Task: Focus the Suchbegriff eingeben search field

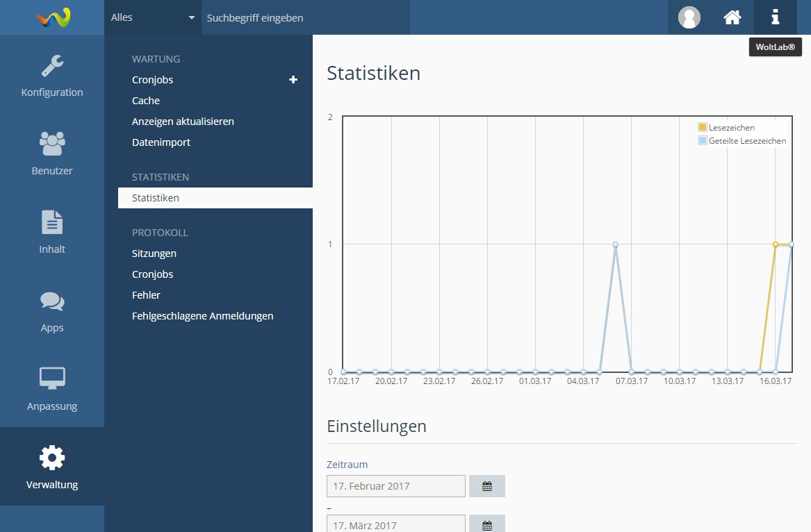Action: point(304,17)
